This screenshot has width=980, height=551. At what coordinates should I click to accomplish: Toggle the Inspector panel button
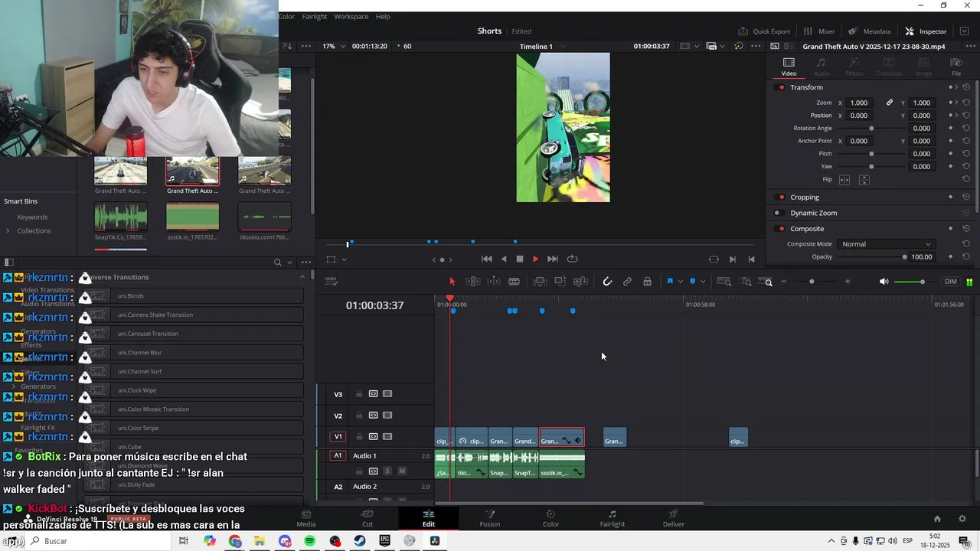[926, 31]
